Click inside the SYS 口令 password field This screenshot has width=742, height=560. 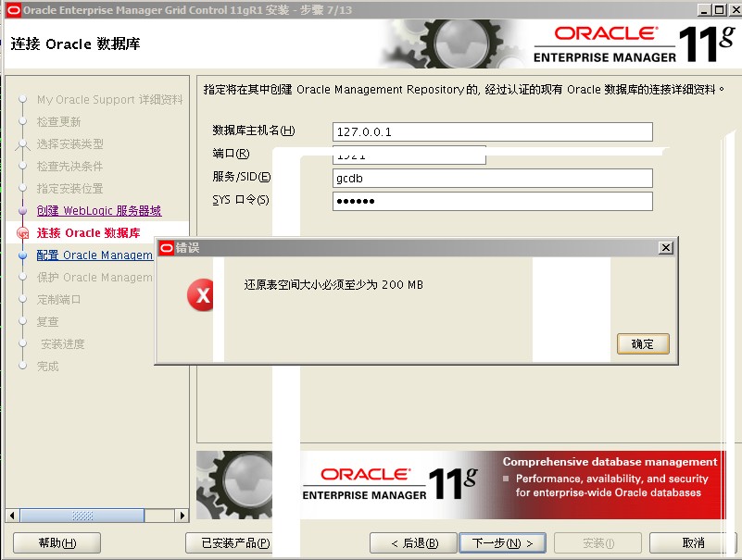[491, 199]
